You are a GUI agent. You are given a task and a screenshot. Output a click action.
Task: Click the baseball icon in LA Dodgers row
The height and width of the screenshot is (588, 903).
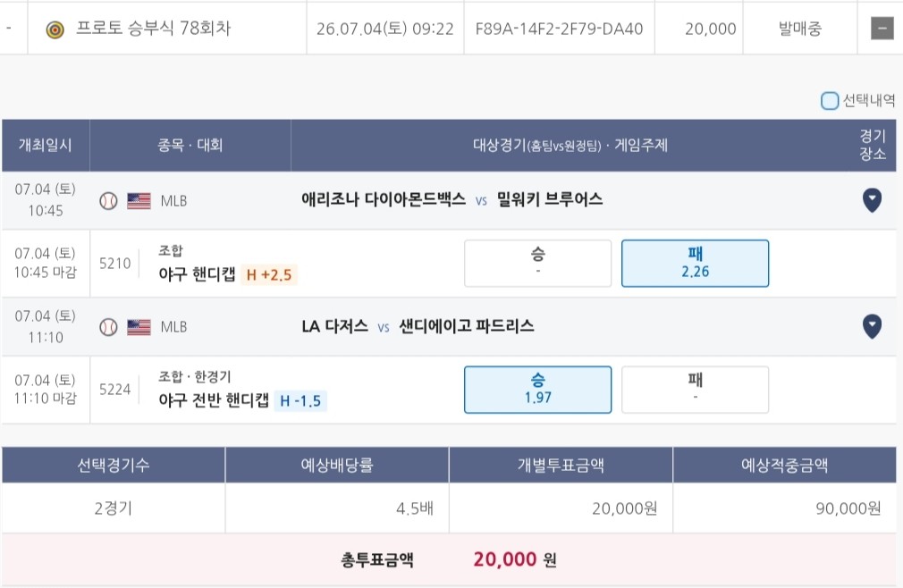[108, 327]
